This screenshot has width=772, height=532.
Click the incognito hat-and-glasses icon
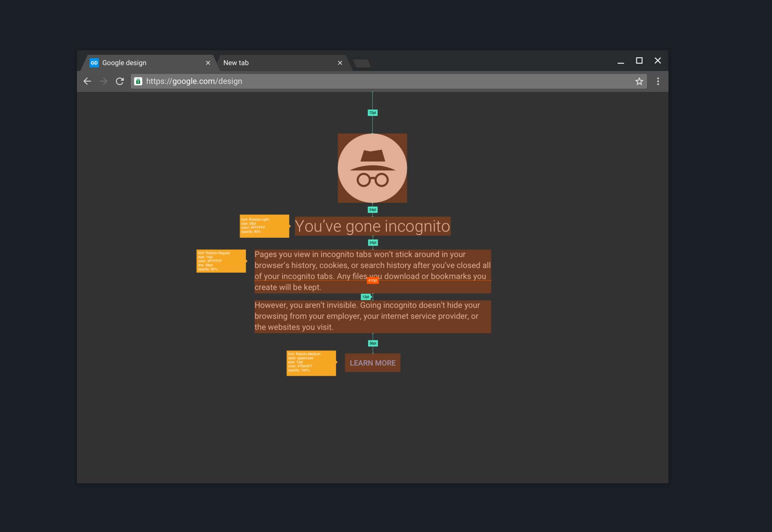(372, 168)
